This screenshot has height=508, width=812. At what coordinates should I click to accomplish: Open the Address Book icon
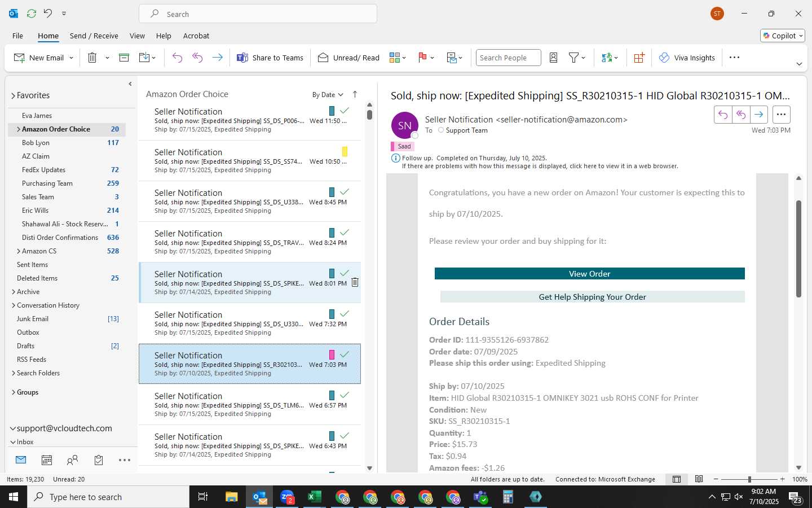click(554, 58)
